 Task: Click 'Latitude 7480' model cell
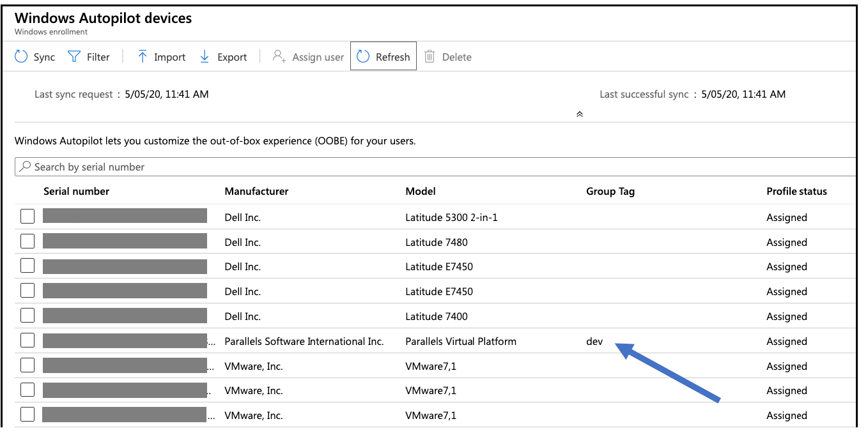tap(437, 242)
